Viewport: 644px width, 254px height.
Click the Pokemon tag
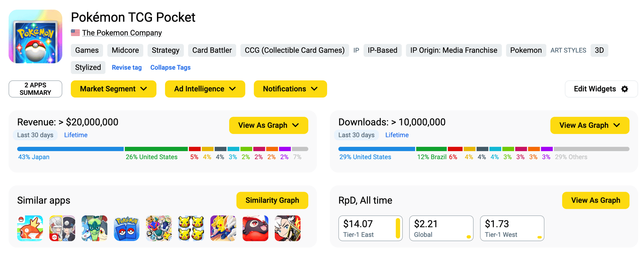pyautogui.click(x=526, y=50)
